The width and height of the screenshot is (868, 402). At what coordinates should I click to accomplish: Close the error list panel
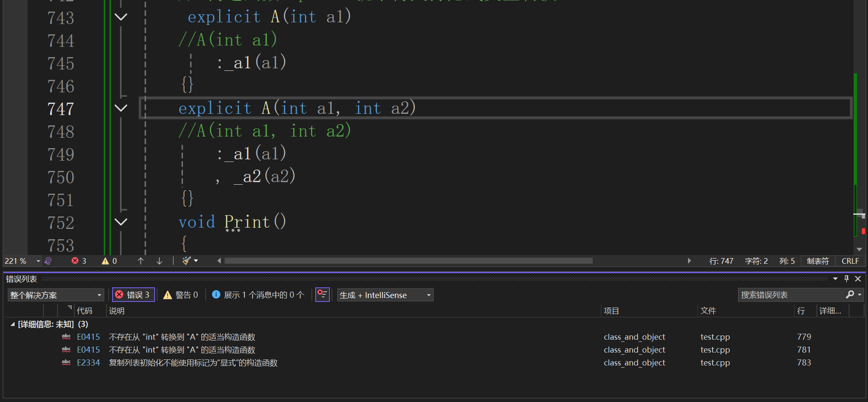[x=858, y=279]
